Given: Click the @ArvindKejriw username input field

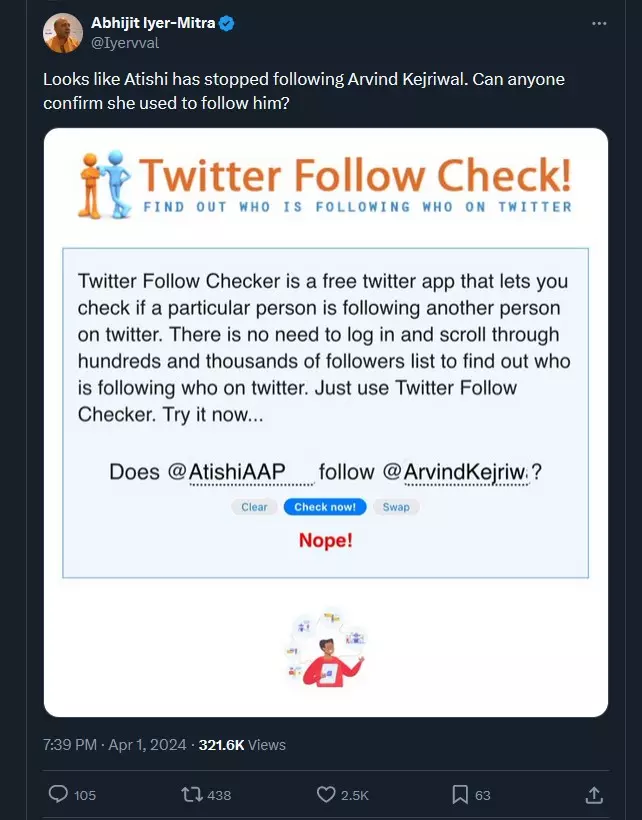Looking at the screenshot, I should click(466, 472).
